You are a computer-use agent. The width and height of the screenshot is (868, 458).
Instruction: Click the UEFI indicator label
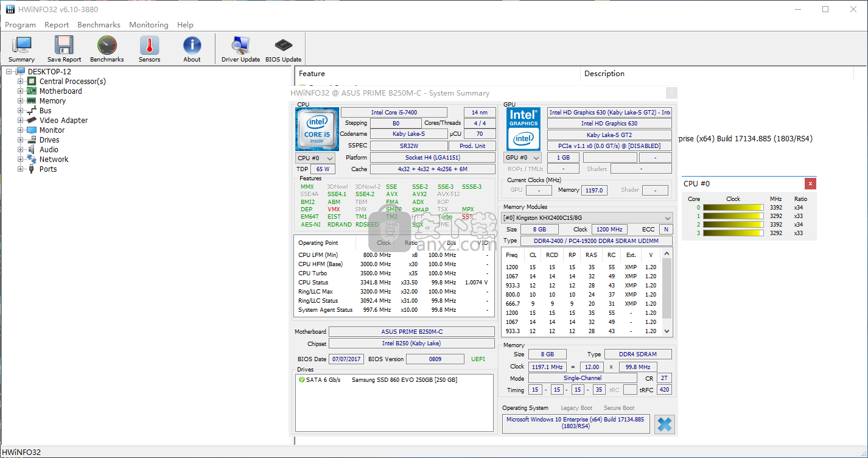click(478, 359)
